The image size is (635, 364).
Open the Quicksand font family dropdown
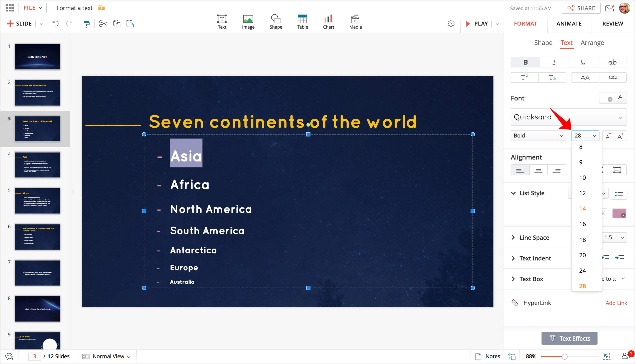[x=568, y=117]
